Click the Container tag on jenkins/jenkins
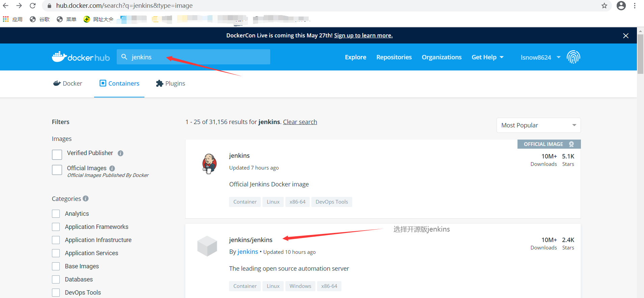 coord(245,286)
